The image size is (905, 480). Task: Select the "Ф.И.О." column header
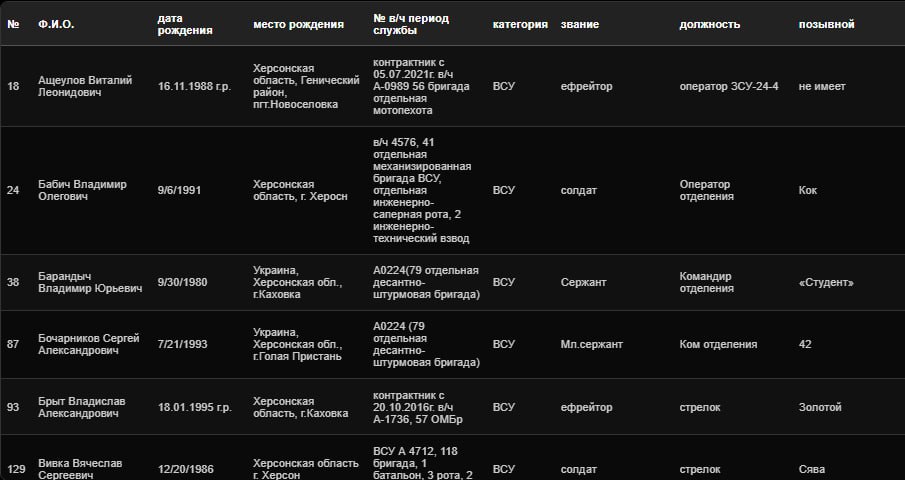pyautogui.click(x=56, y=24)
